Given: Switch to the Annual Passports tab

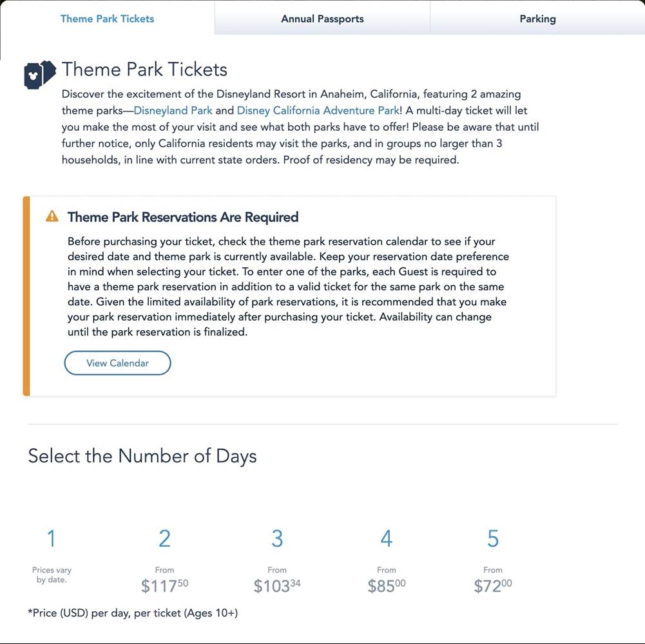Looking at the screenshot, I should [322, 19].
